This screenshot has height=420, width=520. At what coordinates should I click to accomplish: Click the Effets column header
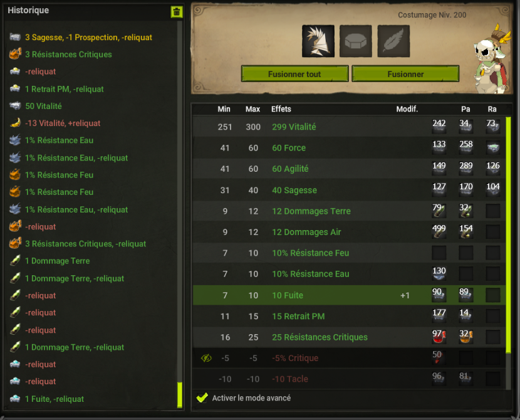coord(281,109)
